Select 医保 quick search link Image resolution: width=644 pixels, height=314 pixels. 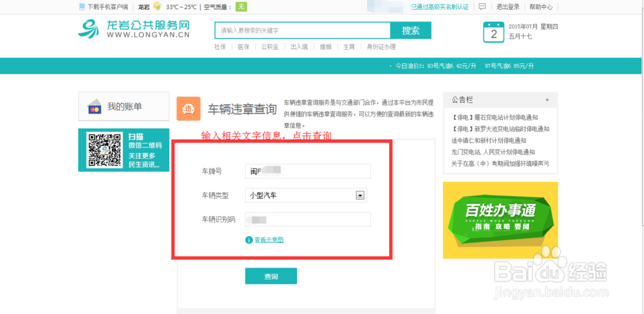(243, 47)
